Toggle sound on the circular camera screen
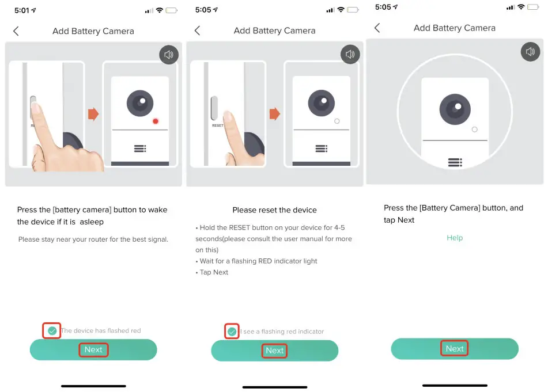Screen dimensions: 548x392 [x=531, y=52]
